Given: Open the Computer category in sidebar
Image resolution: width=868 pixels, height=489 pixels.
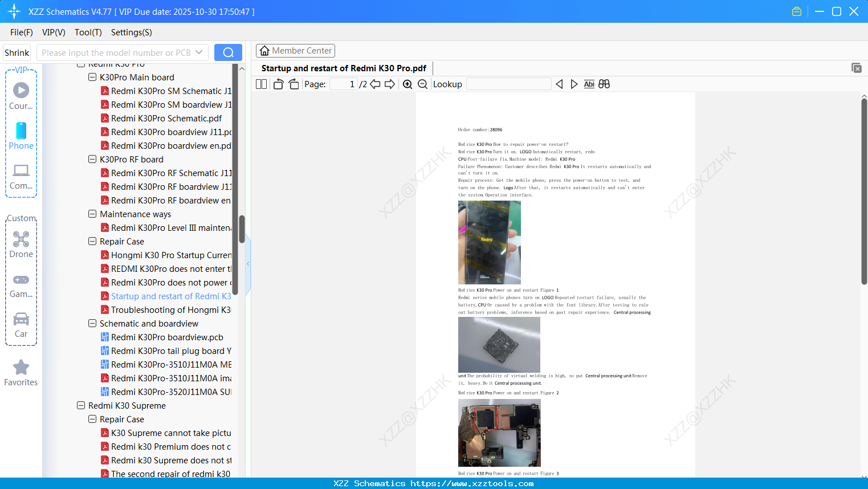Looking at the screenshot, I should point(21,176).
